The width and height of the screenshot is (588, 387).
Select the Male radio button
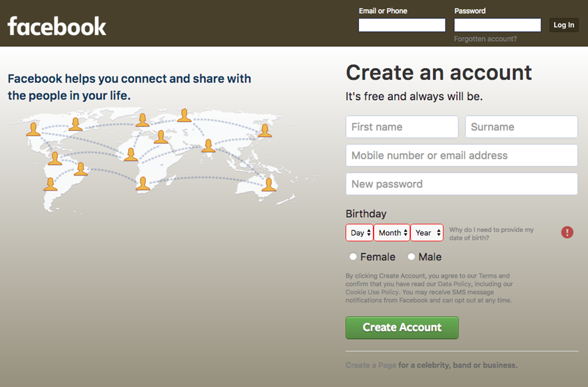(x=412, y=257)
